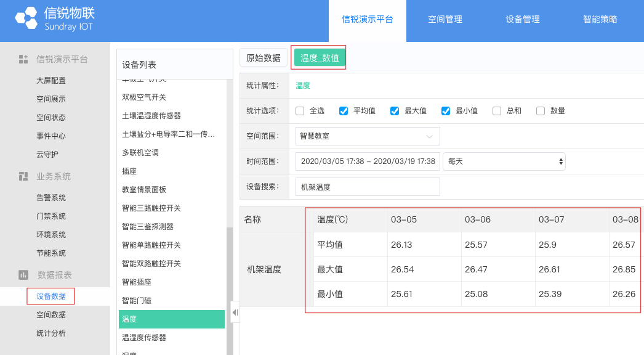This screenshot has height=355, width=644.
Task: Open the 空间管理 top tab
Action: tap(445, 19)
